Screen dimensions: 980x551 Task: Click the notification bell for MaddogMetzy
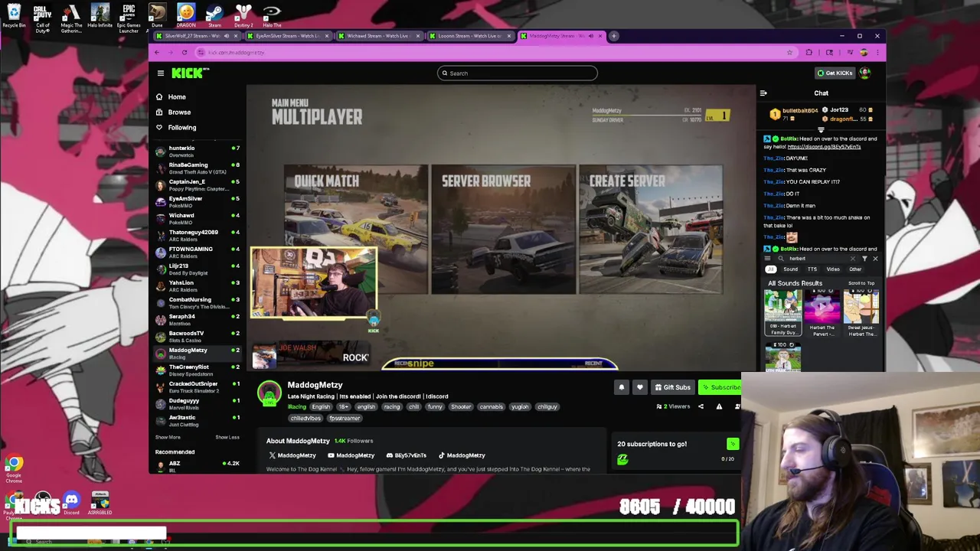tap(622, 387)
